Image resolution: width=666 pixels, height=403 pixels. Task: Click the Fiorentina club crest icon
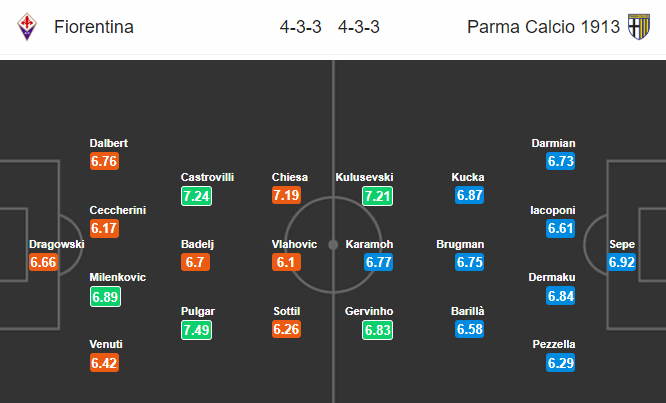27,27
